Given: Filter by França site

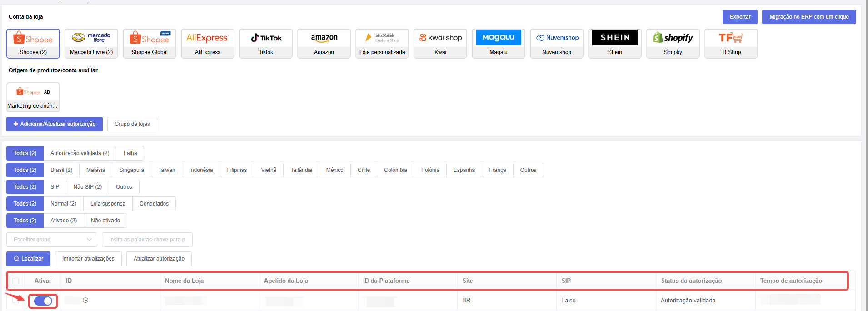Looking at the screenshot, I should click(x=498, y=170).
